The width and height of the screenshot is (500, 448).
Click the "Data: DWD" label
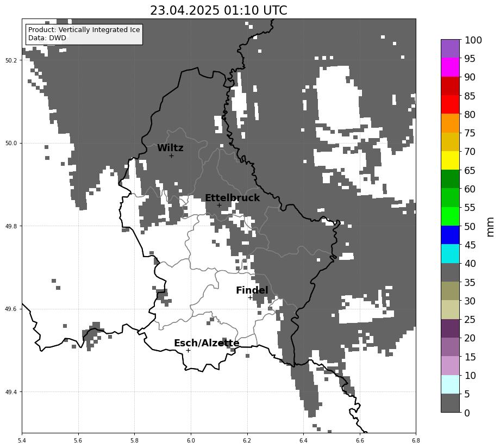[x=47, y=38]
